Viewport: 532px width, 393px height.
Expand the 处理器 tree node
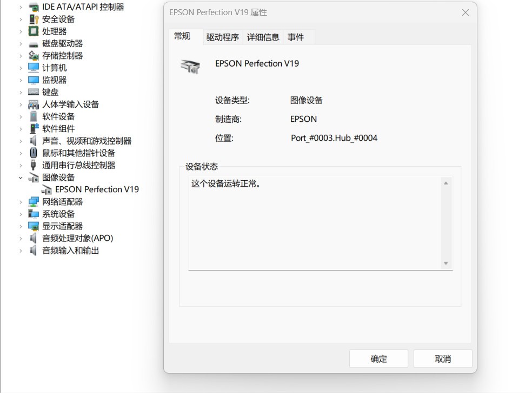[21, 31]
